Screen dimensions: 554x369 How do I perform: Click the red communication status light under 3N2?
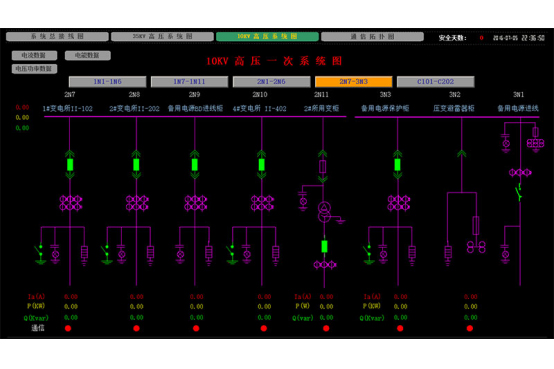pyautogui.click(x=470, y=328)
